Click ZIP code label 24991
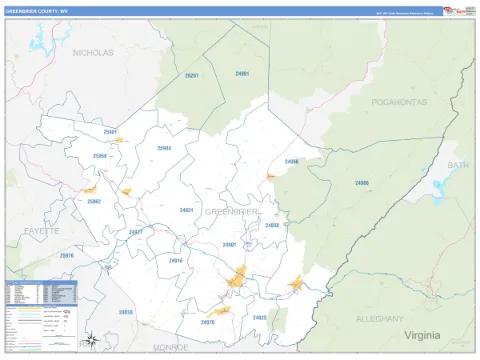The height and width of the screenshot is (360, 480). point(242,74)
